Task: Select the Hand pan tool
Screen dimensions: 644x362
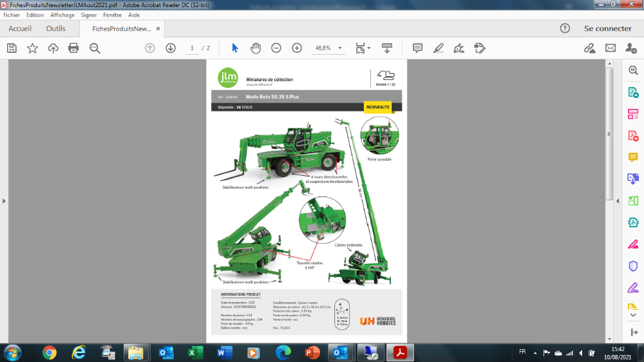Action: (x=256, y=48)
